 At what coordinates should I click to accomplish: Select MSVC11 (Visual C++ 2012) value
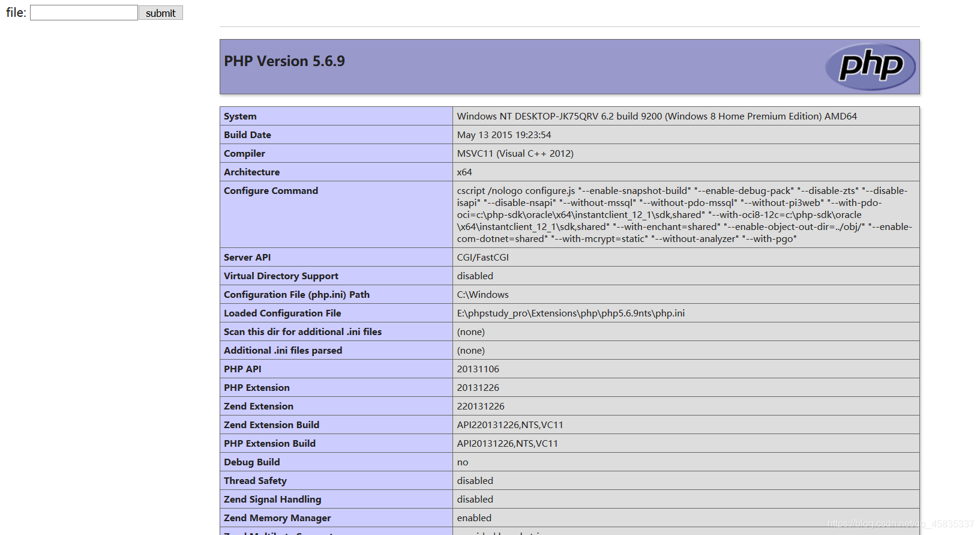tap(515, 154)
